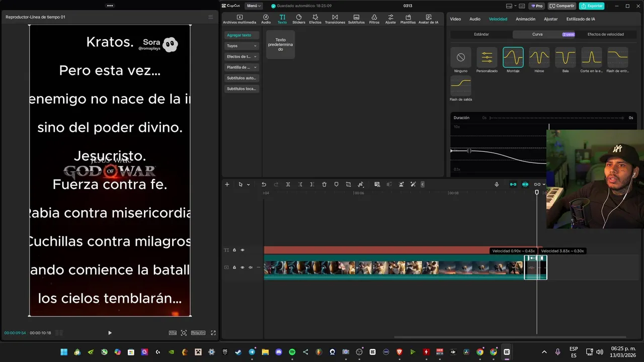Viewport: 644px width, 362px height.
Task: Click the Exportar button
Action: [x=592, y=6]
